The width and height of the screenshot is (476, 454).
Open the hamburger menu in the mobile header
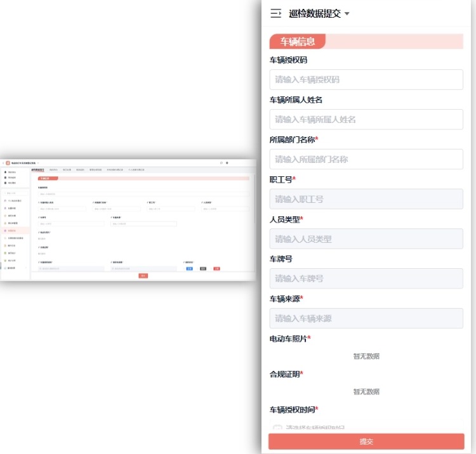pos(275,13)
